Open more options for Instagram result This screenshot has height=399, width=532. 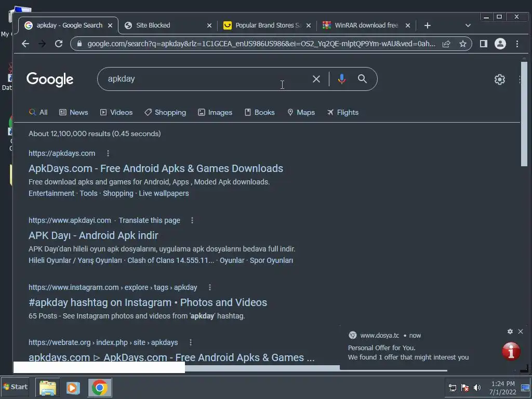[x=210, y=287]
